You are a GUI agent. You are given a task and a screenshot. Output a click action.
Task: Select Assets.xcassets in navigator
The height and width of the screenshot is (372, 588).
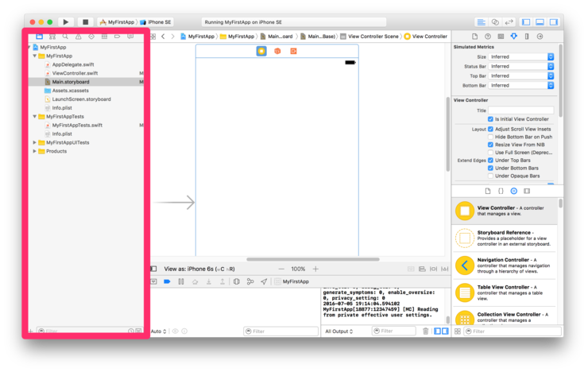click(x=70, y=91)
